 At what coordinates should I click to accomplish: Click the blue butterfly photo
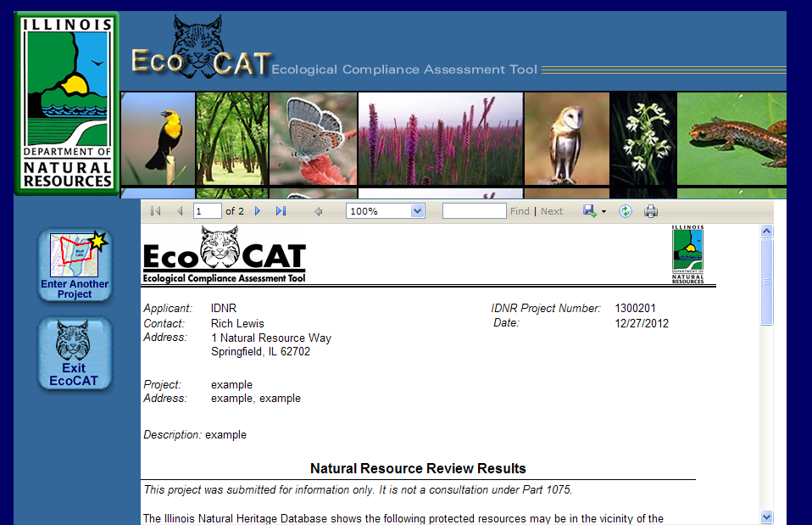click(314, 138)
